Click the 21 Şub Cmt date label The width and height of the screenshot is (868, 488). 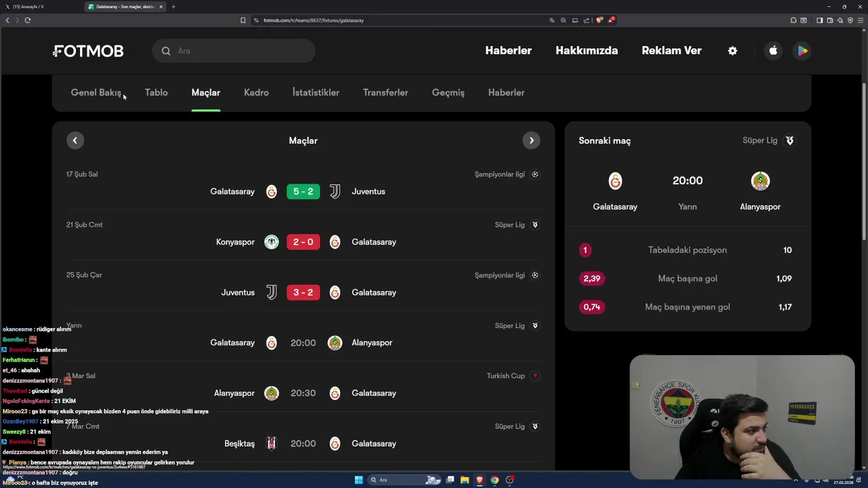pyautogui.click(x=85, y=224)
